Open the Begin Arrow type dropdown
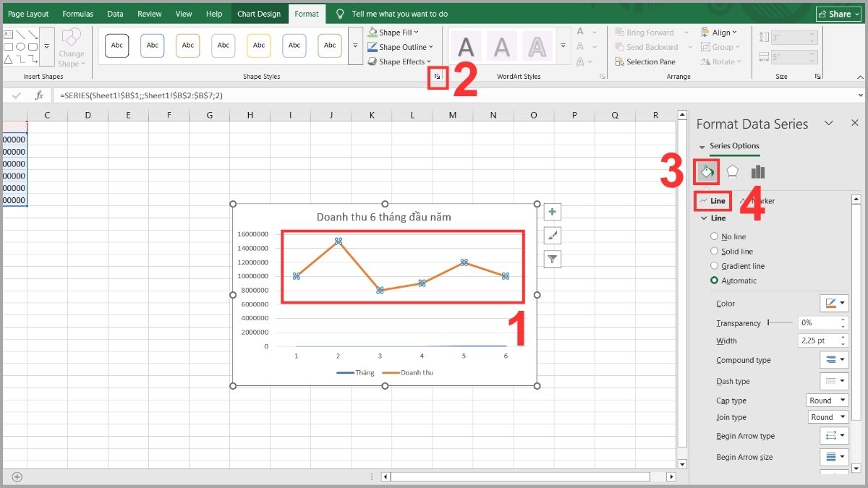 [x=833, y=436]
